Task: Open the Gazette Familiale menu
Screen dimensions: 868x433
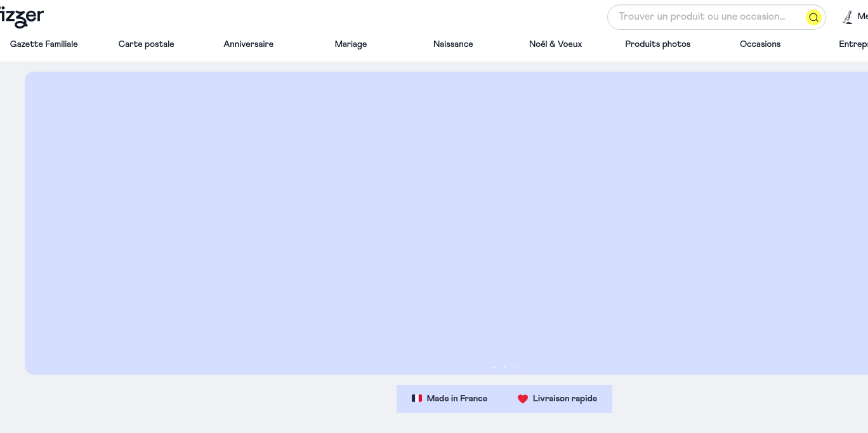Action: (44, 44)
